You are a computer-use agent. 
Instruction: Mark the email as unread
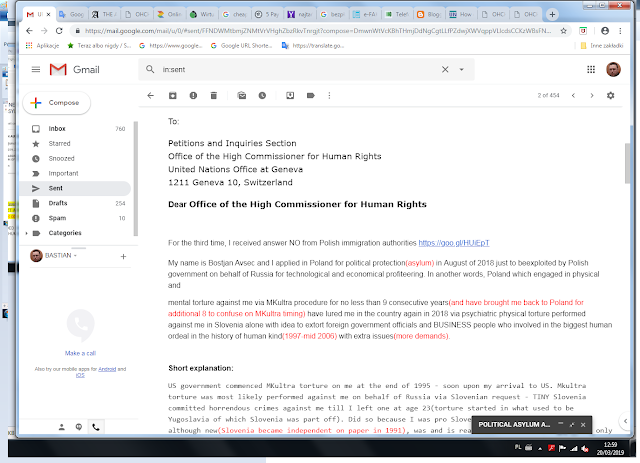pos(242,96)
